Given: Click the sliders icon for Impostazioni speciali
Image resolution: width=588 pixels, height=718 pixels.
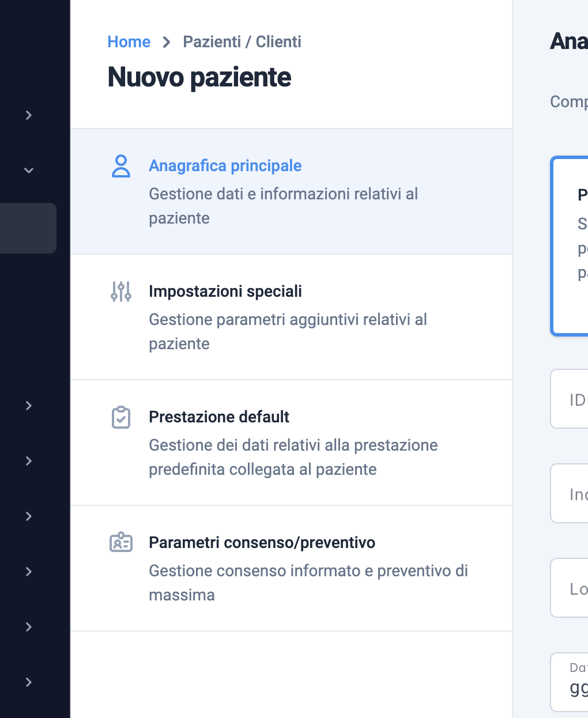Looking at the screenshot, I should (121, 292).
